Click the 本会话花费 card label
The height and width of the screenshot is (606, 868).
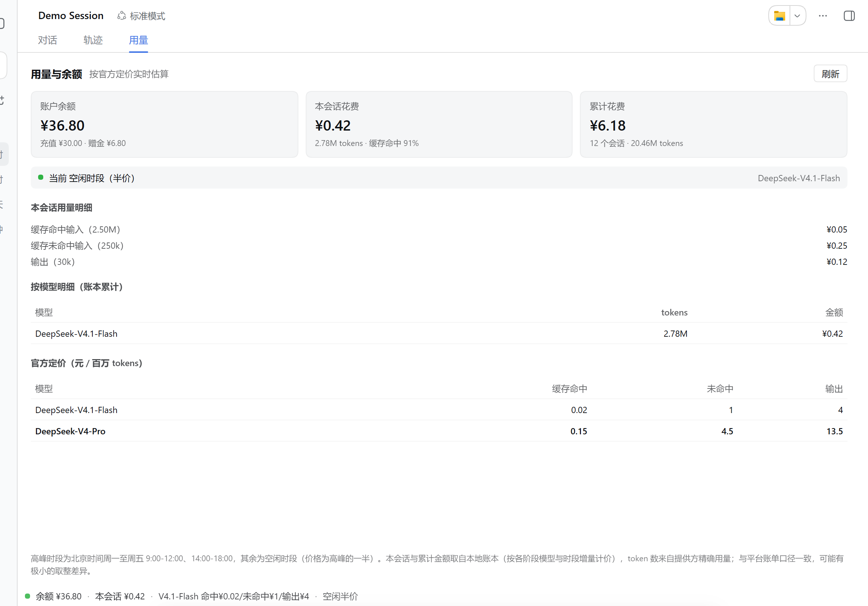[x=337, y=106]
